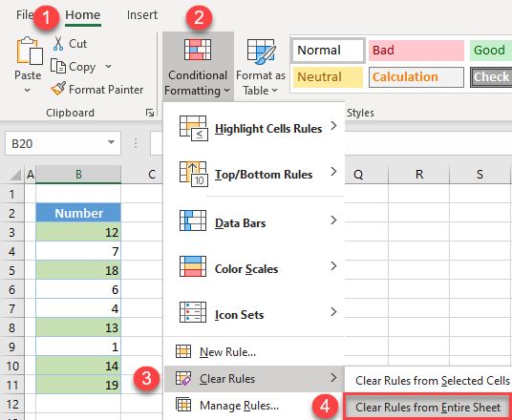Select the cell containing 1
The width and height of the screenshot is (512, 420).
[x=78, y=346]
